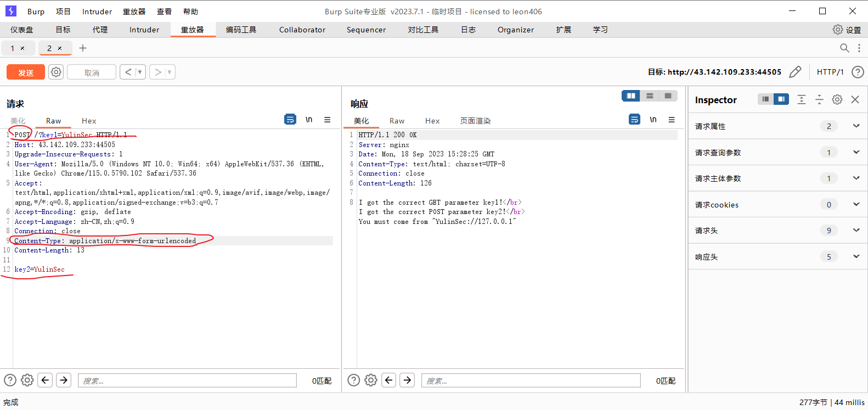Viewport: 868px width, 410px height.
Task: Open the request panel hamburger menu
Action: (x=328, y=119)
